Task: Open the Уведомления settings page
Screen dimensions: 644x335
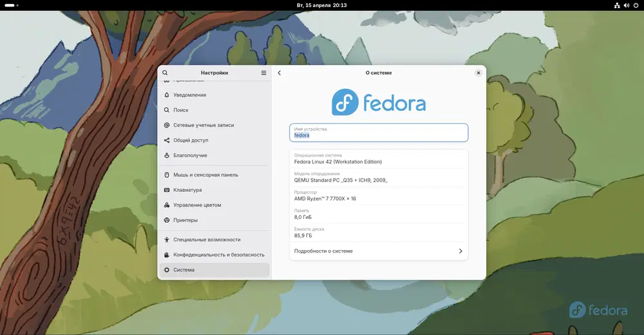Action: pyautogui.click(x=214, y=95)
